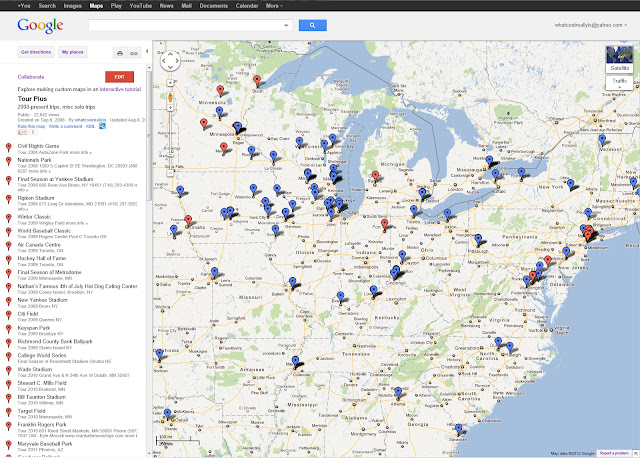Select 'Final Season at Yankee Stadium' entry
The width and height of the screenshot is (640, 458).
coord(56,179)
